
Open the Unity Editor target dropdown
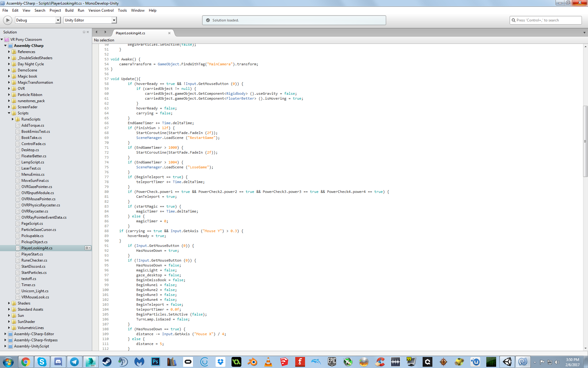114,20
